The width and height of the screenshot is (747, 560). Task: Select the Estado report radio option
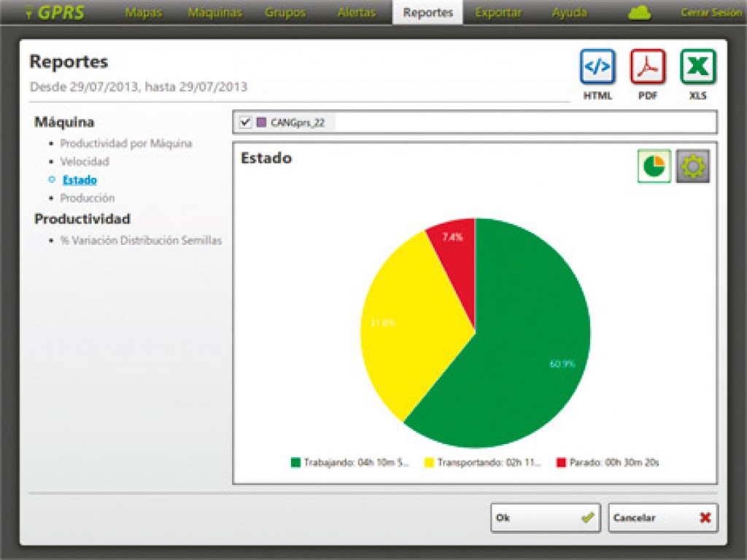tap(52, 179)
